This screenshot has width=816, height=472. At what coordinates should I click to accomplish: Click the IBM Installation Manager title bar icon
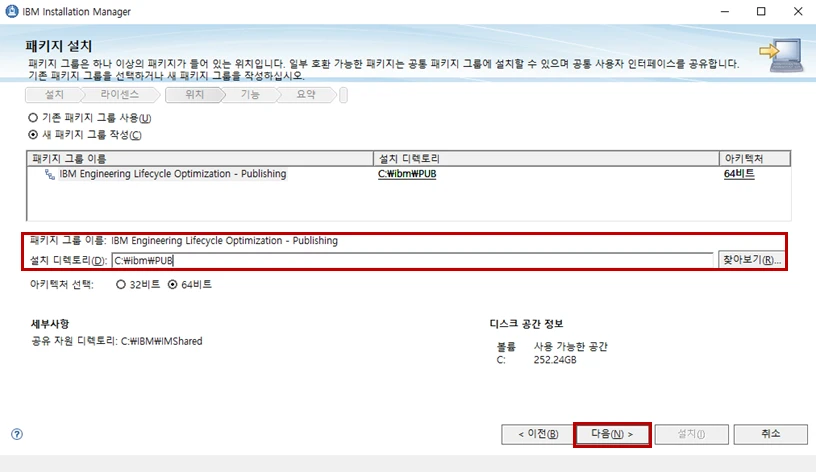click(x=12, y=12)
